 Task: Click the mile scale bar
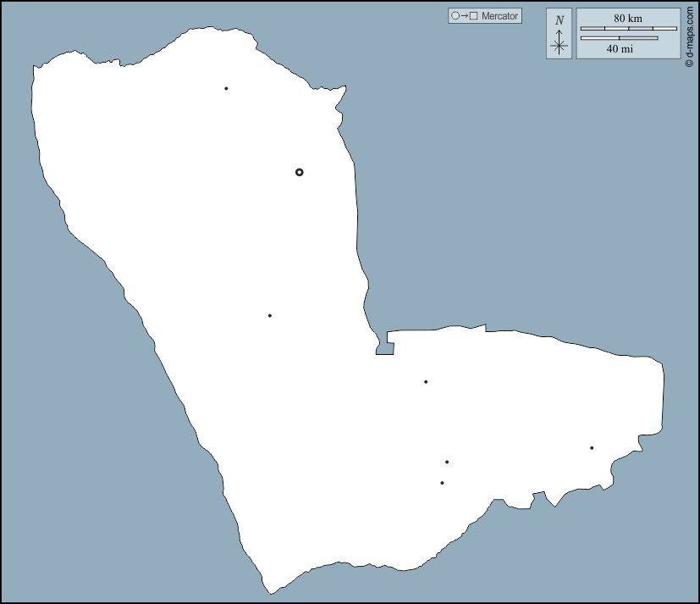tap(619, 38)
